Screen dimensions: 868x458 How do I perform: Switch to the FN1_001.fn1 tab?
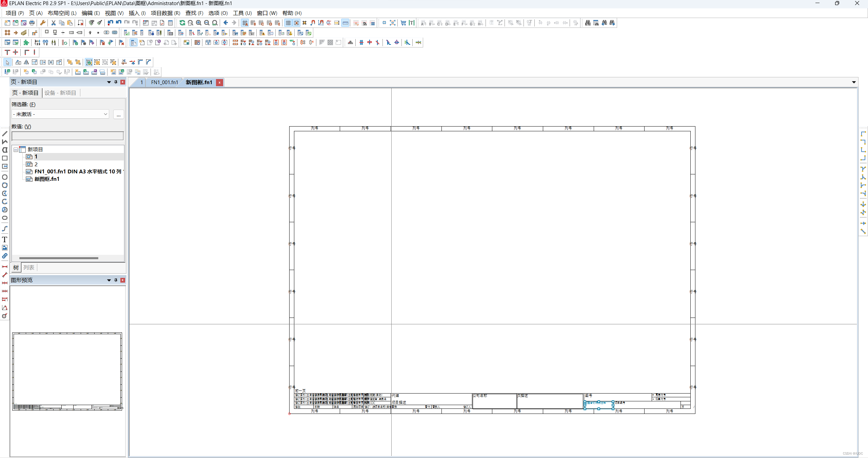164,82
